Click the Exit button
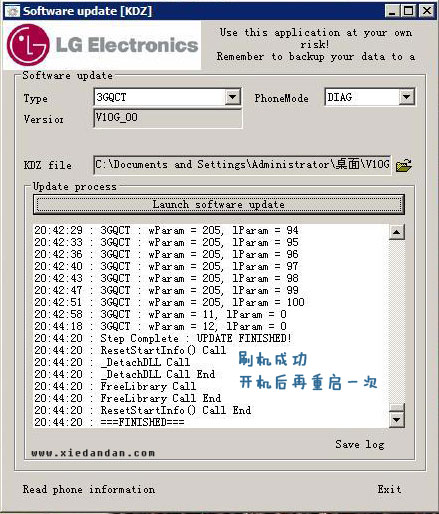The height and width of the screenshot is (514, 439). [389, 489]
